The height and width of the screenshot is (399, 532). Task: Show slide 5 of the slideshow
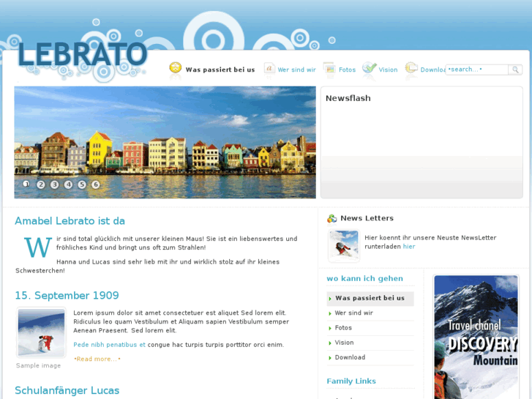(x=82, y=184)
